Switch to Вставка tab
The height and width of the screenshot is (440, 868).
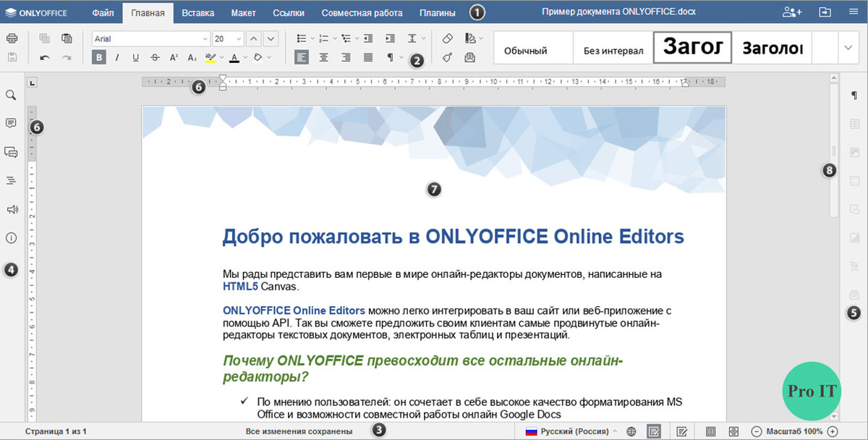pyautogui.click(x=197, y=13)
